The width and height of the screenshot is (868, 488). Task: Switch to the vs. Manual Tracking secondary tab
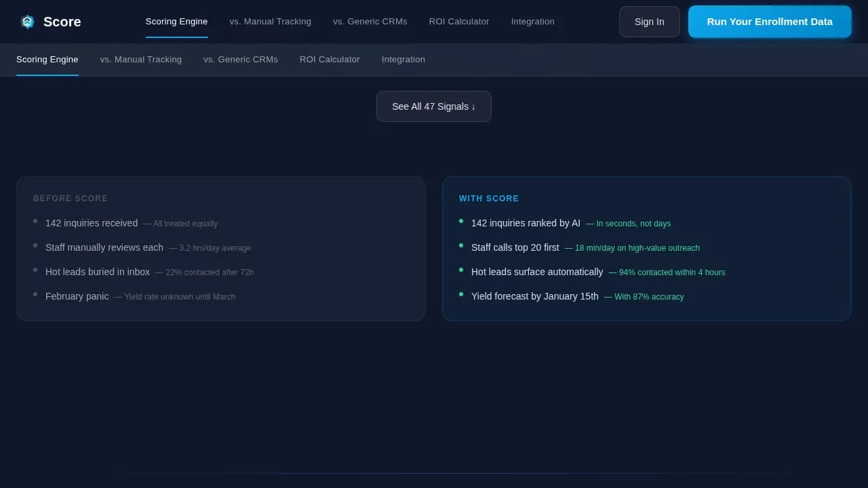click(x=140, y=59)
